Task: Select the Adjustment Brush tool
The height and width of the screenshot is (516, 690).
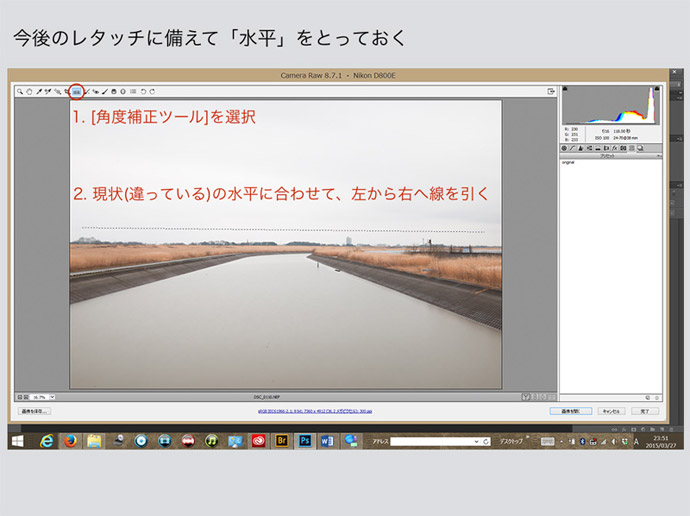Action: click(x=105, y=91)
